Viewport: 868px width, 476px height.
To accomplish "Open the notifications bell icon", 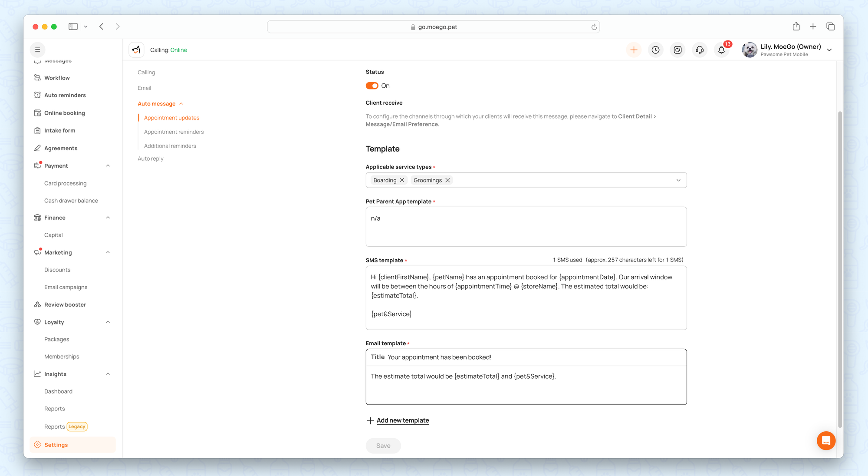I will click(x=721, y=50).
